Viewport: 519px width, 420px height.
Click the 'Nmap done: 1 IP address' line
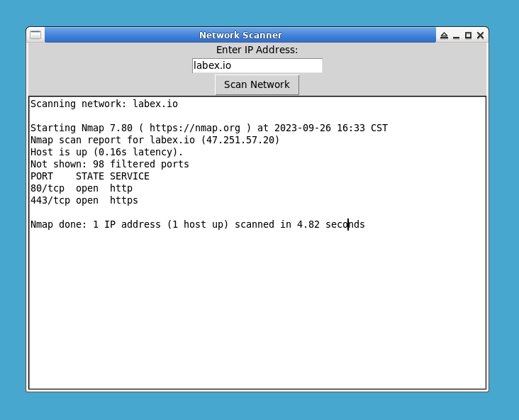pyautogui.click(x=198, y=225)
